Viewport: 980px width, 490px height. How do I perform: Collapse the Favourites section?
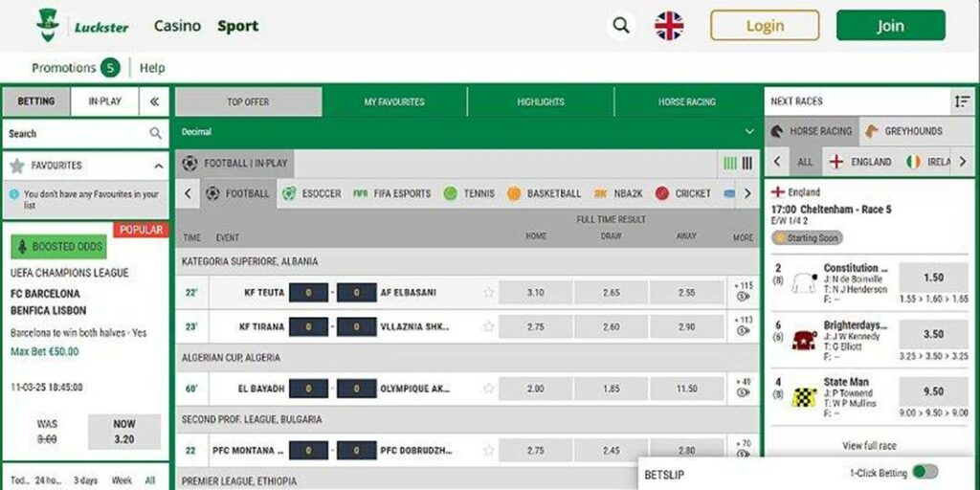click(158, 166)
